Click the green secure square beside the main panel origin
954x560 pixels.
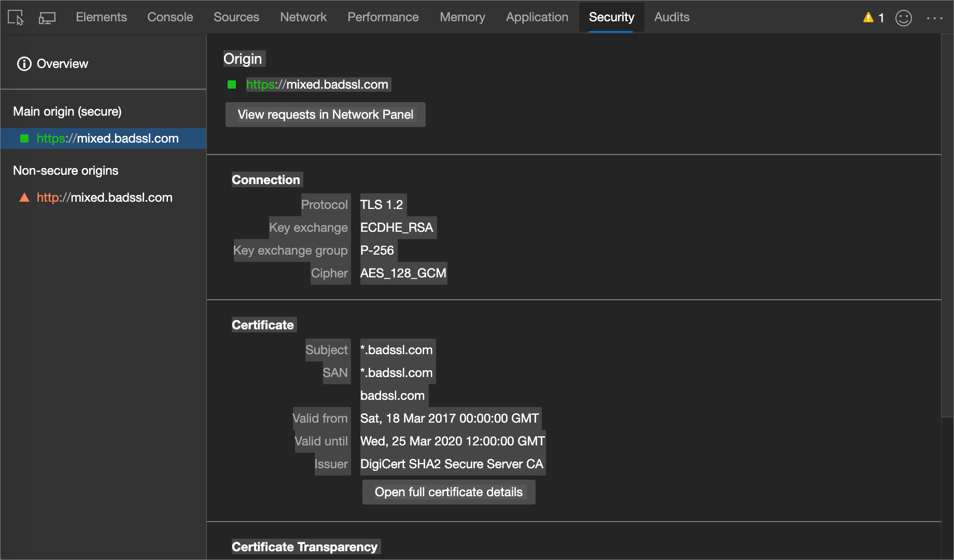232,85
